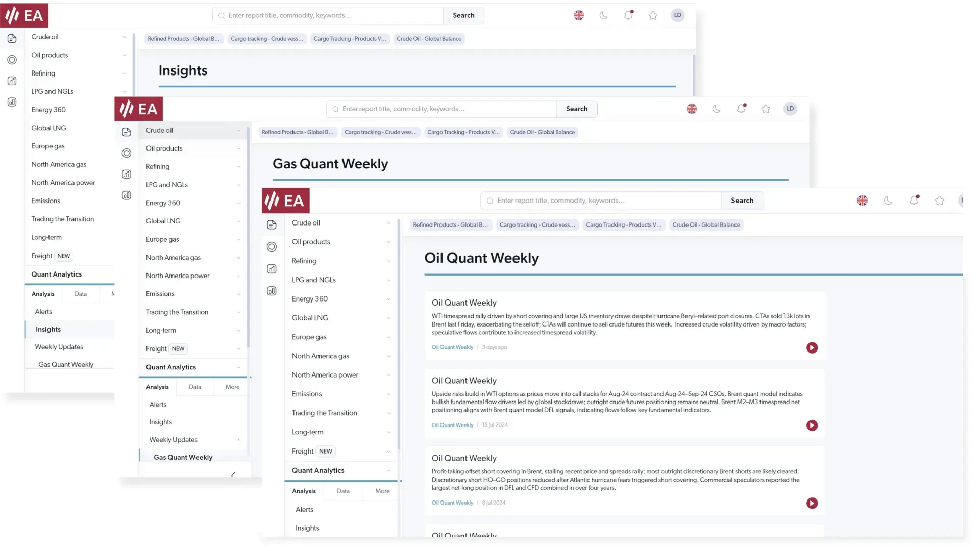Open notifications bell in the Insights window

point(628,15)
